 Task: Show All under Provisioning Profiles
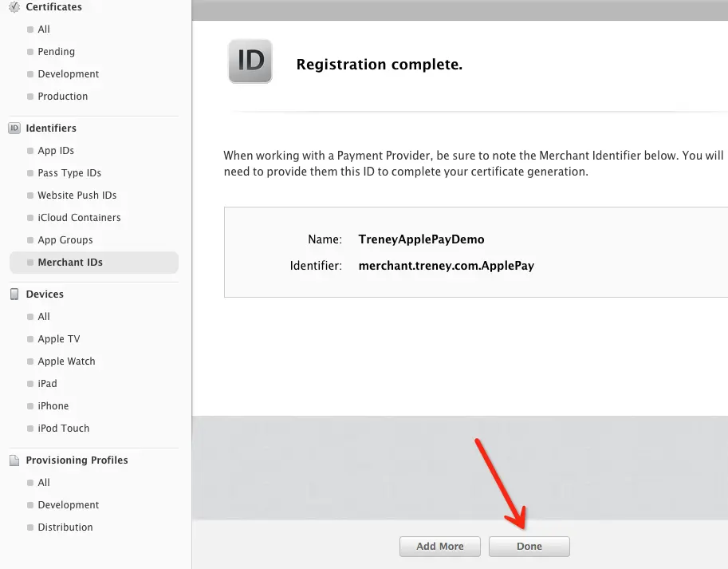pos(44,483)
